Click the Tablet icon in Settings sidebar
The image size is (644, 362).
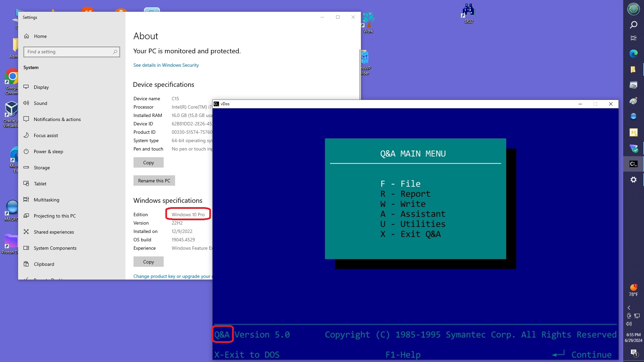26,184
